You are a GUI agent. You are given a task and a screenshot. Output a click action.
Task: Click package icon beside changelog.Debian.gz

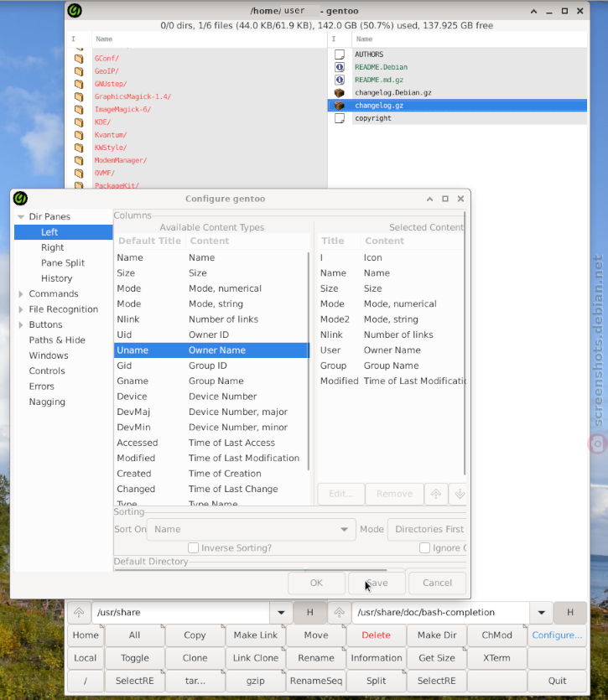(340, 93)
